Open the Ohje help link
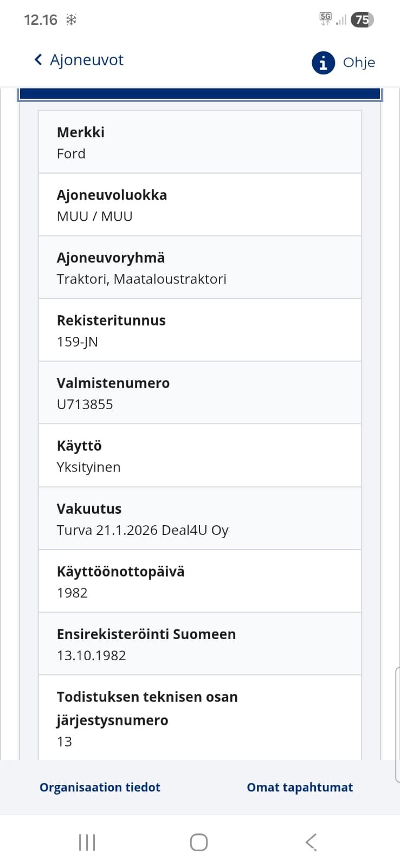Screen dimensions: 400x868 point(359,63)
